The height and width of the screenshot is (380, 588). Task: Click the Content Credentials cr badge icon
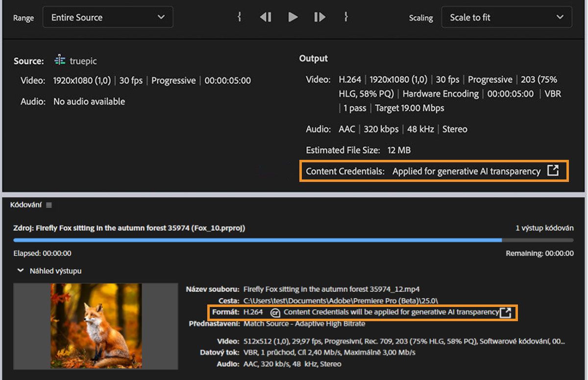[275, 312]
